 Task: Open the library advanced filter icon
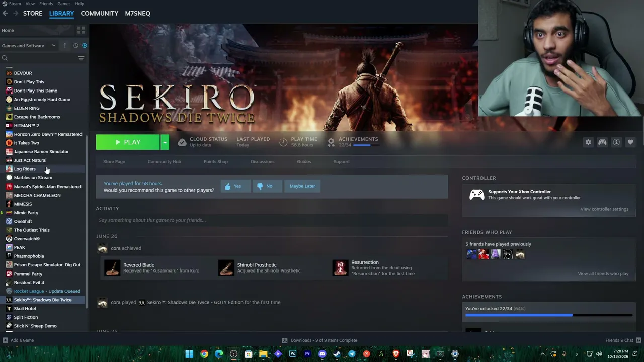click(x=81, y=58)
